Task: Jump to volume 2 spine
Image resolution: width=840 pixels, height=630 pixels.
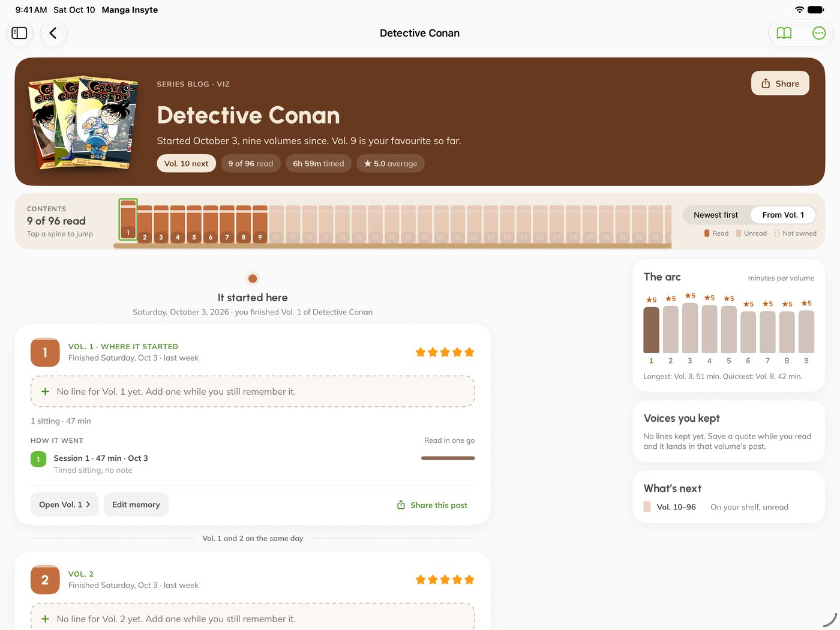Action: coord(145,224)
